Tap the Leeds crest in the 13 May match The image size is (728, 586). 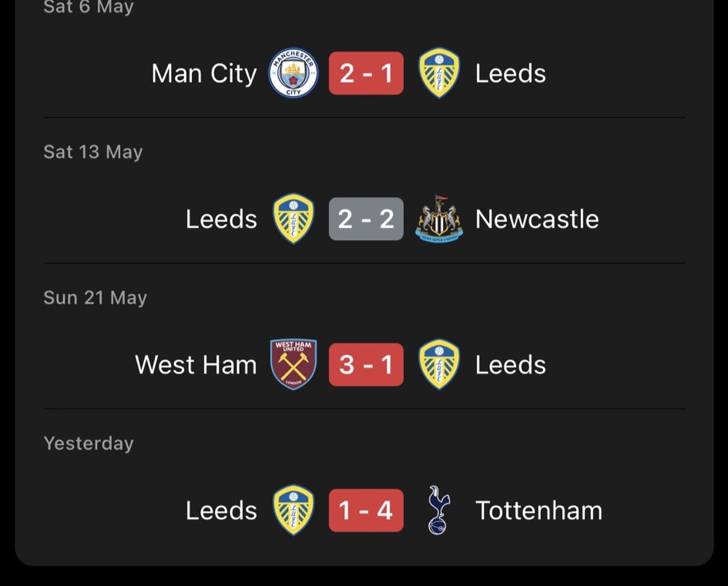coord(293,219)
